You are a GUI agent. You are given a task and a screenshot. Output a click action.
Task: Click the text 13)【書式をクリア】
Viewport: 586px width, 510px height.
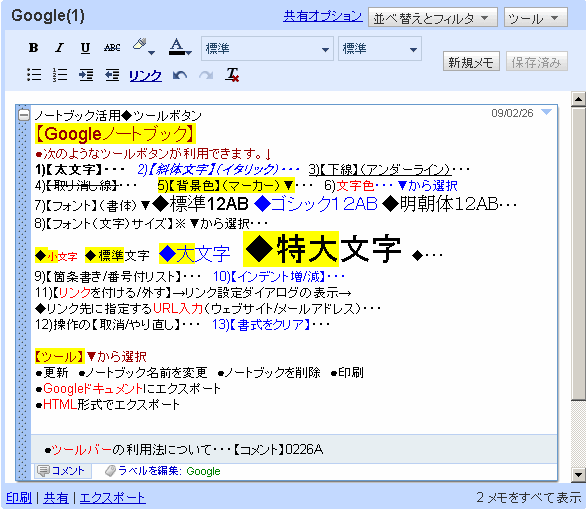pyautogui.click(x=261, y=324)
